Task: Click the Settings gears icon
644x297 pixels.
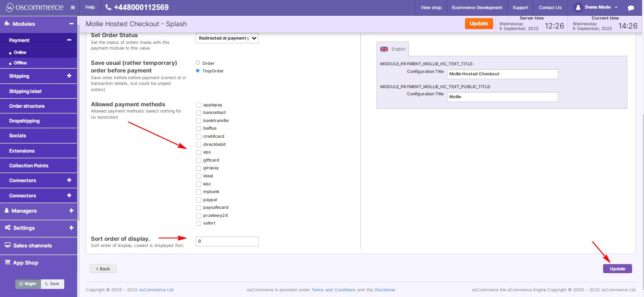Action: pos(8,227)
